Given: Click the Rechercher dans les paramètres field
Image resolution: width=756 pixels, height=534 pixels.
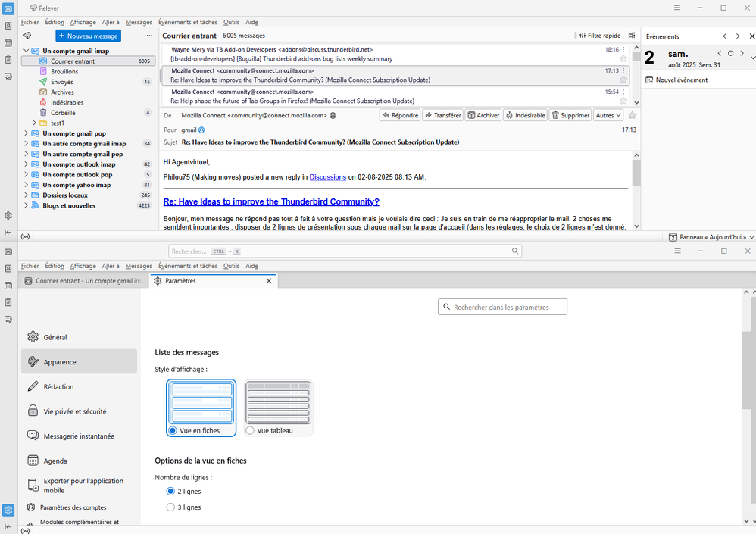Looking at the screenshot, I should (x=502, y=307).
